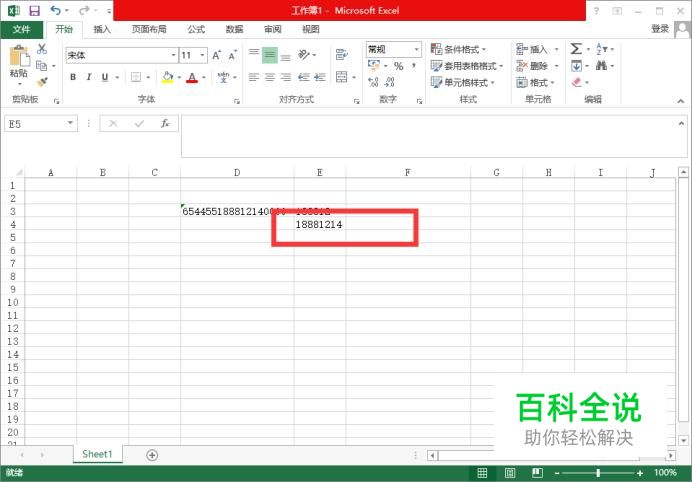Open the 插入 cells insert dropdown
The height and width of the screenshot is (482, 692).
point(537,49)
